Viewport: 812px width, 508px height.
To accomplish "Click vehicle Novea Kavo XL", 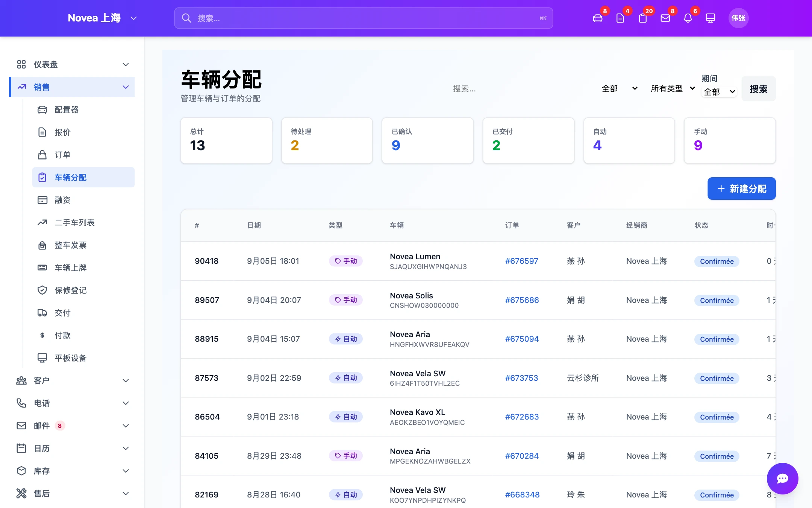I will (417, 412).
